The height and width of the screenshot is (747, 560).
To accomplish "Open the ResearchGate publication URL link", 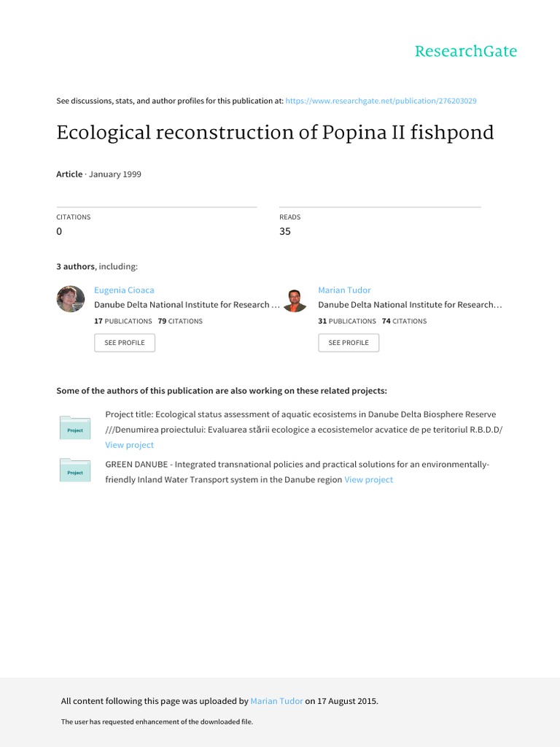I will [381, 101].
